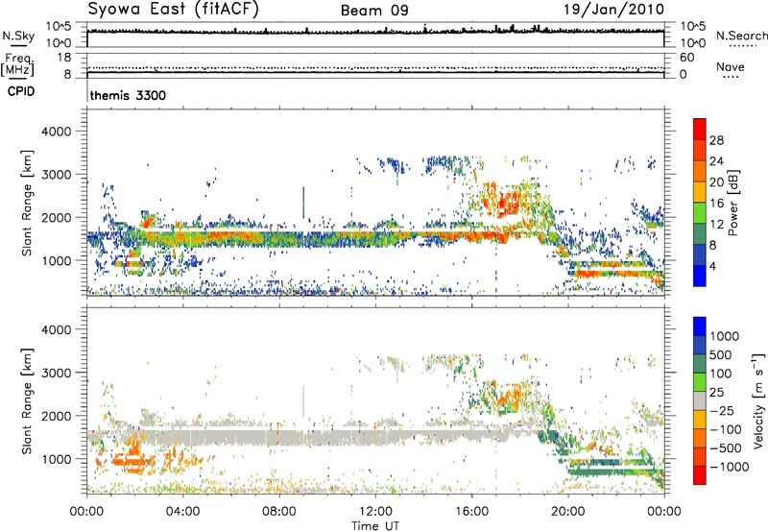Click the 'Nave' legend label
This screenshot has width=768, height=532.
[x=730, y=66]
